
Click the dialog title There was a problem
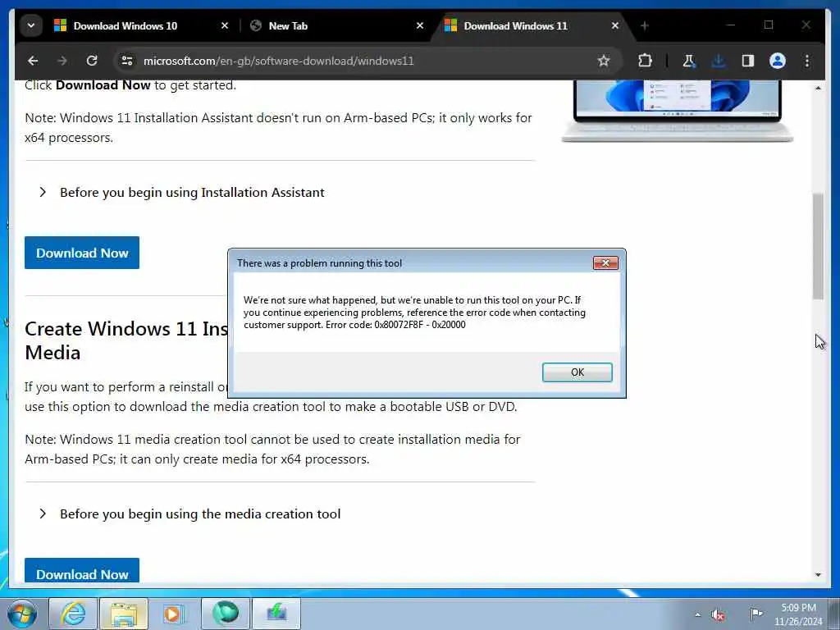(x=319, y=263)
